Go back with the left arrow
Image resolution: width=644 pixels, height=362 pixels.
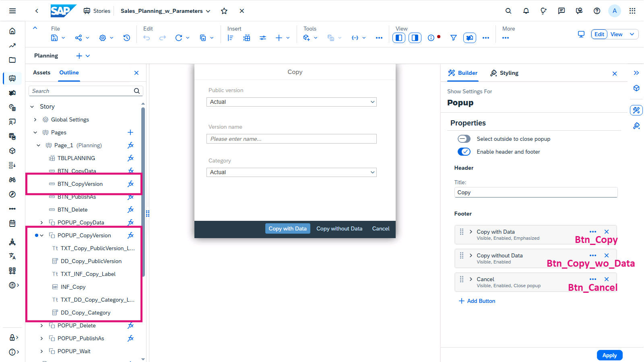point(37,11)
